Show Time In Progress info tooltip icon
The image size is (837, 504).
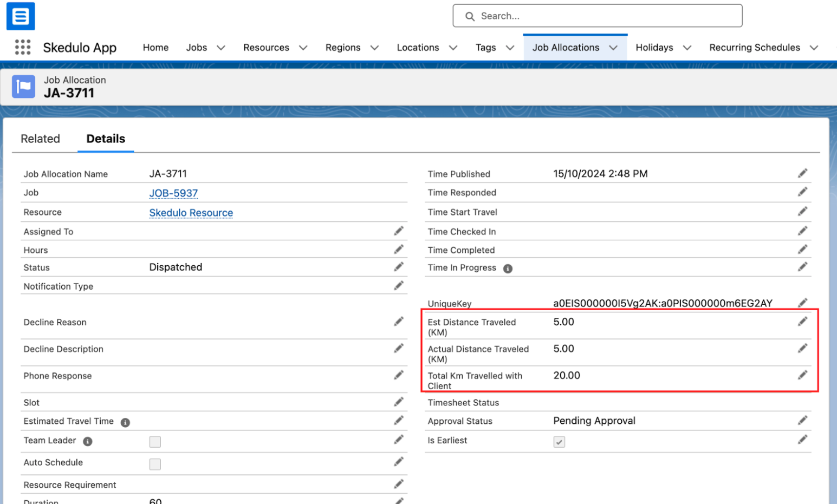click(508, 269)
